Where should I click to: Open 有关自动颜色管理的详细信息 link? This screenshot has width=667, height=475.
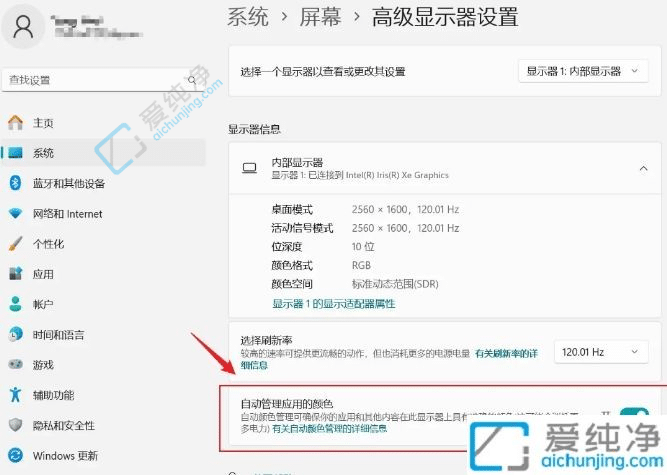pyautogui.click(x=330, y=428)
